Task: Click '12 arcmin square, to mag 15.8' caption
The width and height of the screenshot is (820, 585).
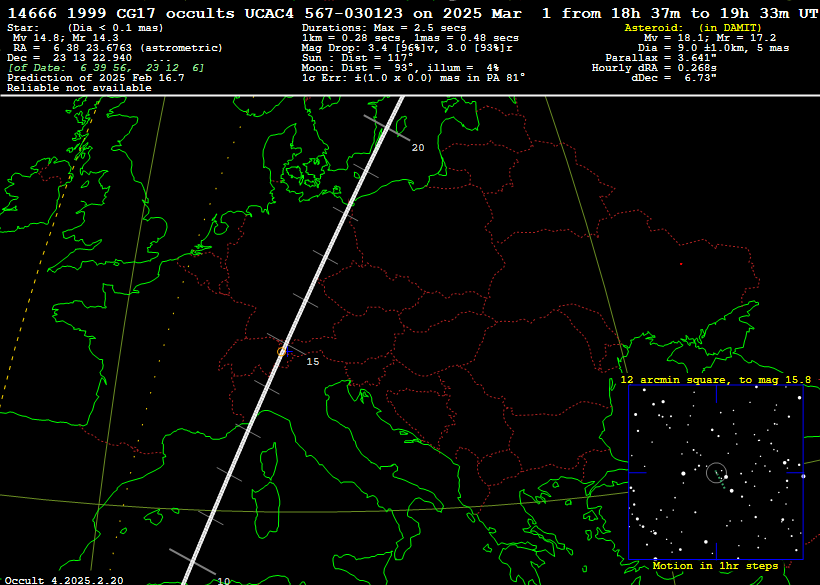Action: coord(716,380)
